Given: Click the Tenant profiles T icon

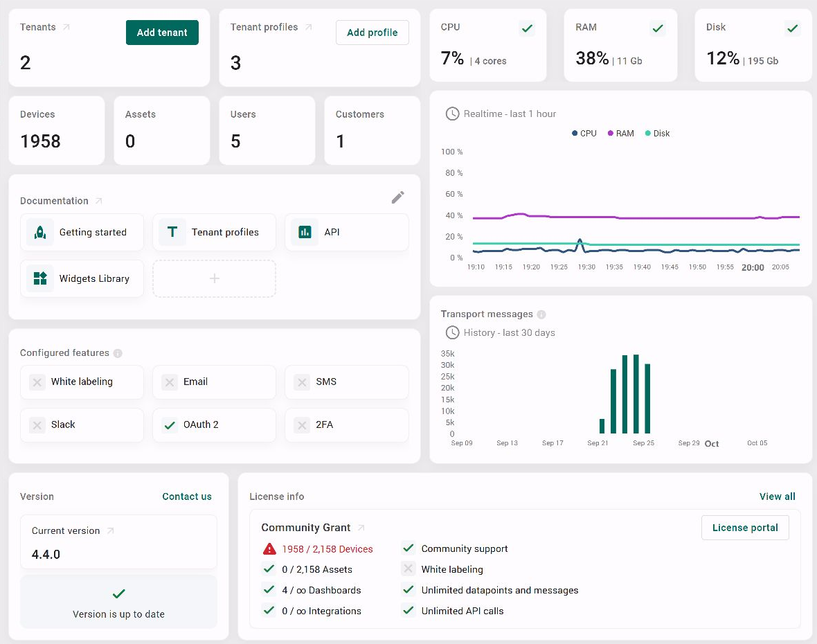Looking at the screenshot, I should click(172, 233).
